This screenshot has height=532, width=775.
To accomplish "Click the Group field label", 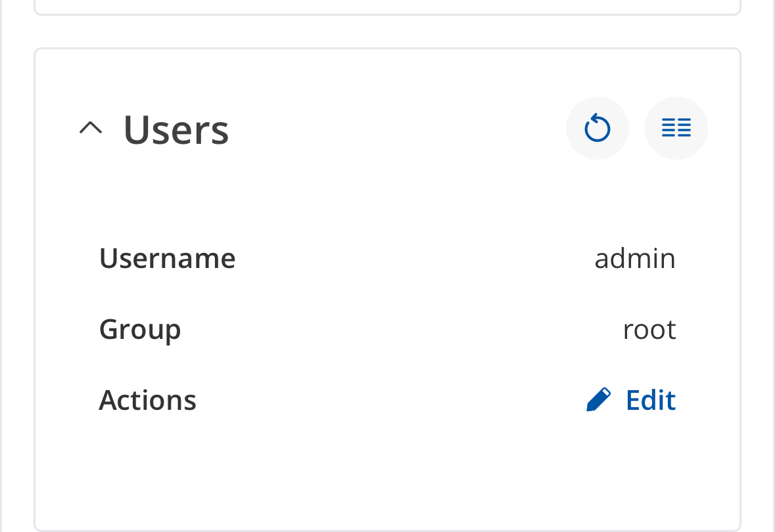I will 140,329.
